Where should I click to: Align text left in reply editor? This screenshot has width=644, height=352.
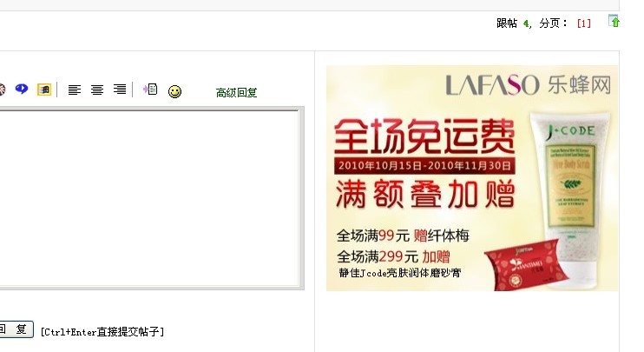pos(75,90)
